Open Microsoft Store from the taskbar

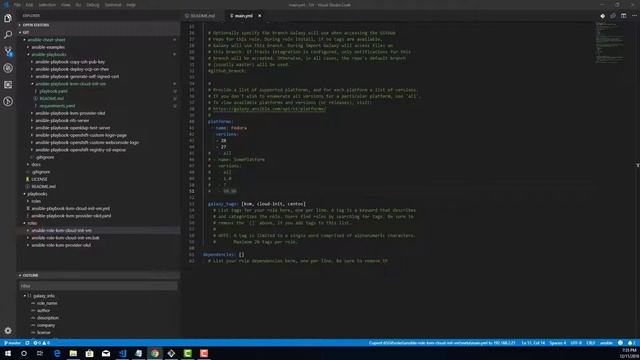coord(89,353)
